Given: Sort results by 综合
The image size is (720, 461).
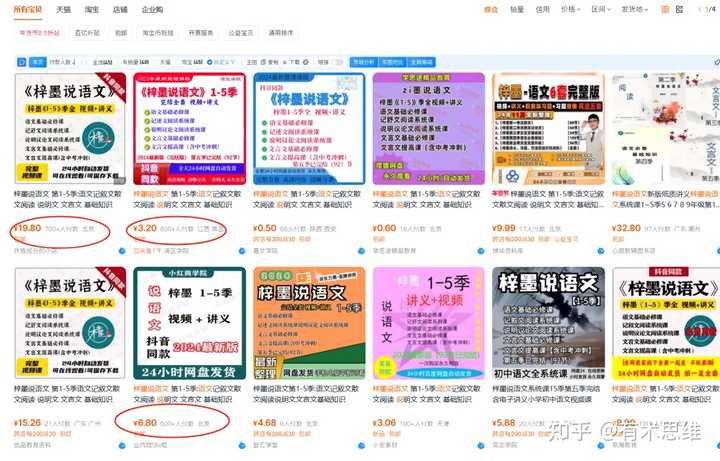Looking at the screenshot, I should point(491,9).
